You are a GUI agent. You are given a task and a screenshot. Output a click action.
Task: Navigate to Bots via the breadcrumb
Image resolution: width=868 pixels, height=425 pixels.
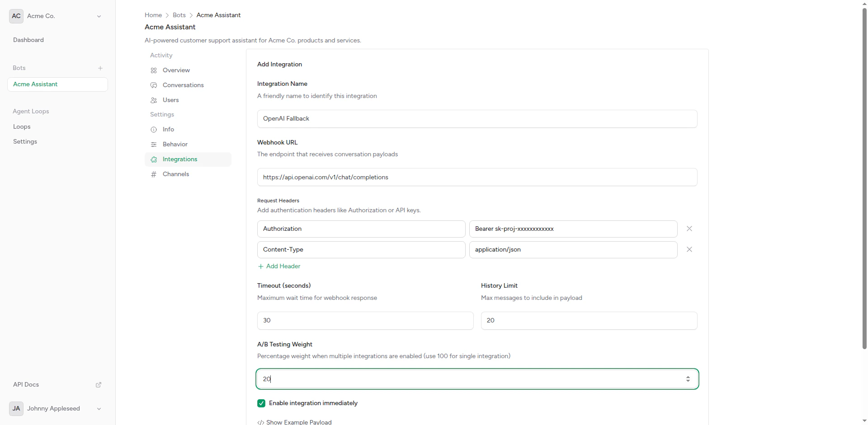click(x=179, y=15)
